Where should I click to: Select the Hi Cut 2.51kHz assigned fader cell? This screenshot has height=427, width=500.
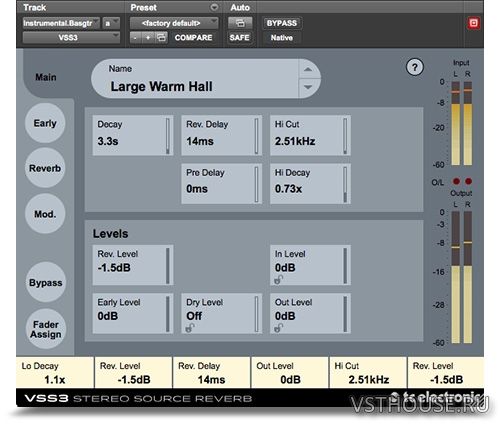click(368, 372)
